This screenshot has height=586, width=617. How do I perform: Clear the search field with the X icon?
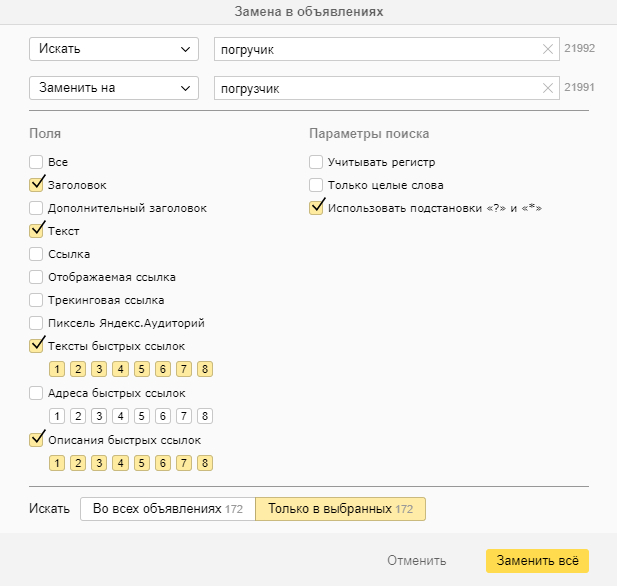[547, 49]
